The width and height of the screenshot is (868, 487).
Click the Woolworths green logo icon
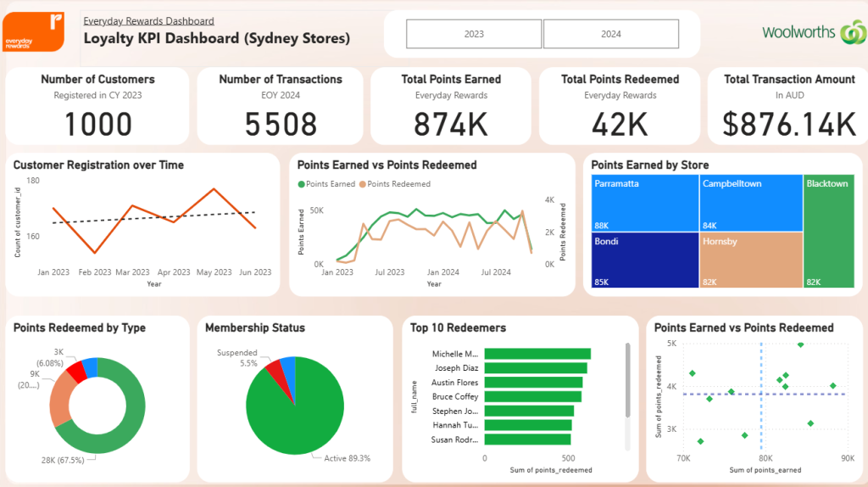(849, 32)
